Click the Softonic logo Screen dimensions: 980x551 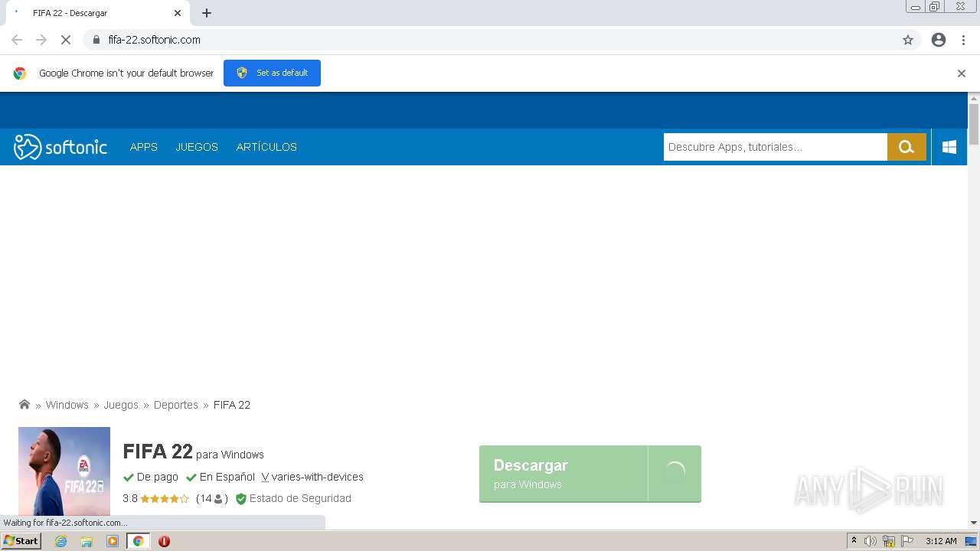pyautogui.click(x=60, y=147)
